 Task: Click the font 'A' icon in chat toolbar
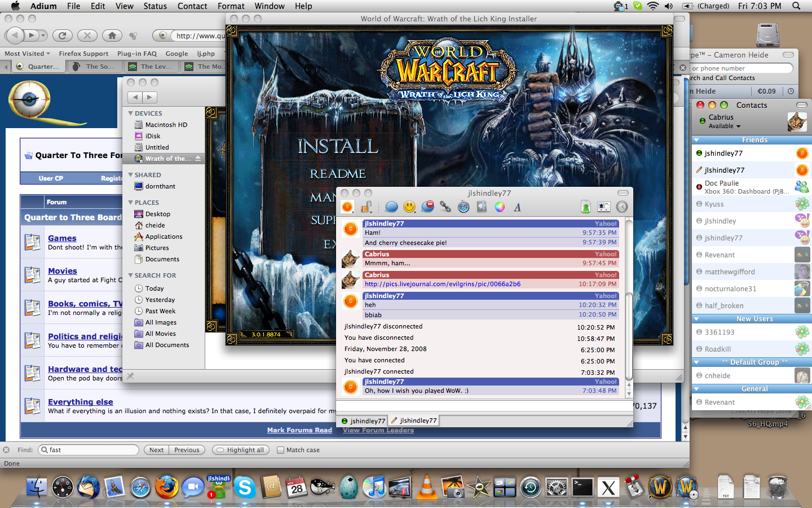(x=517, y=207)
